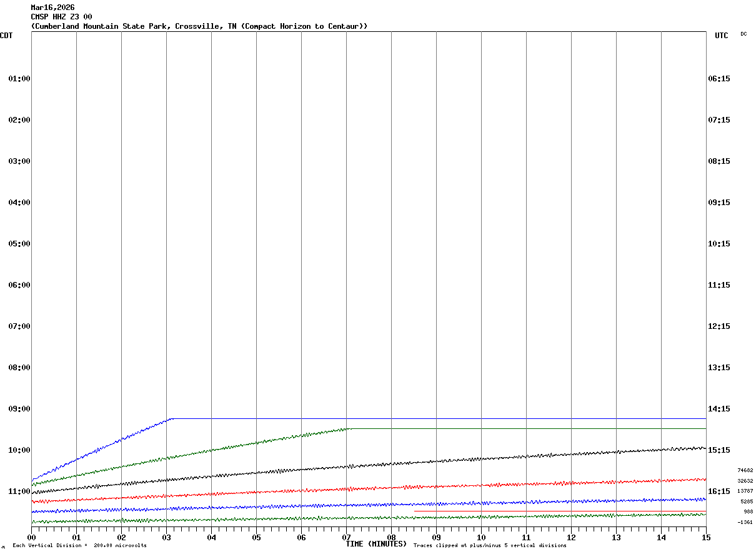Click minute 11 on the time axis
The width and height of the screenshot is (756, 554).
[526, 538]
